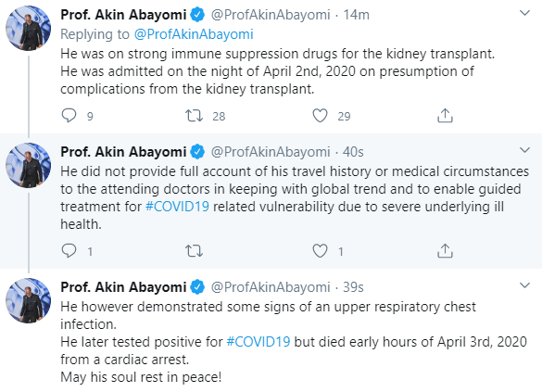The image size is (542, 392).
Task: Click the verified badge in the 40s tweet
Action: (x=197, y=152)
